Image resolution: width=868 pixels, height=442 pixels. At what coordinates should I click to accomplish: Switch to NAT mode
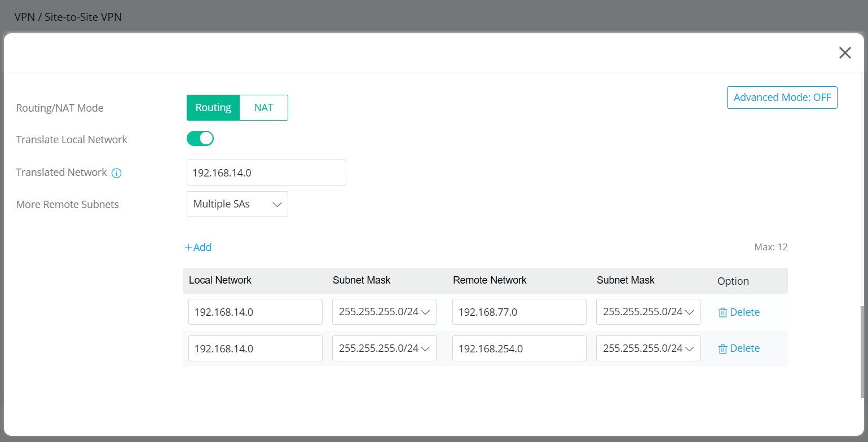(263, 108)
